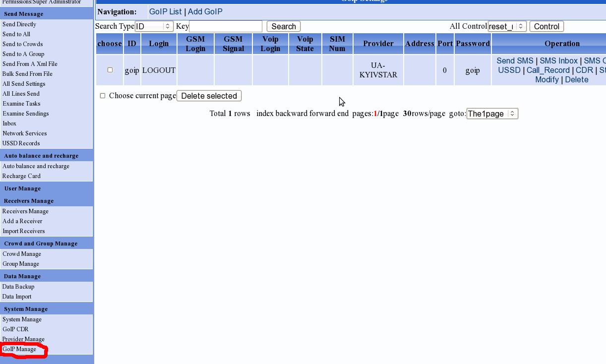Open the goto page dropdown

pyautogui.click(x=492, y=114)
